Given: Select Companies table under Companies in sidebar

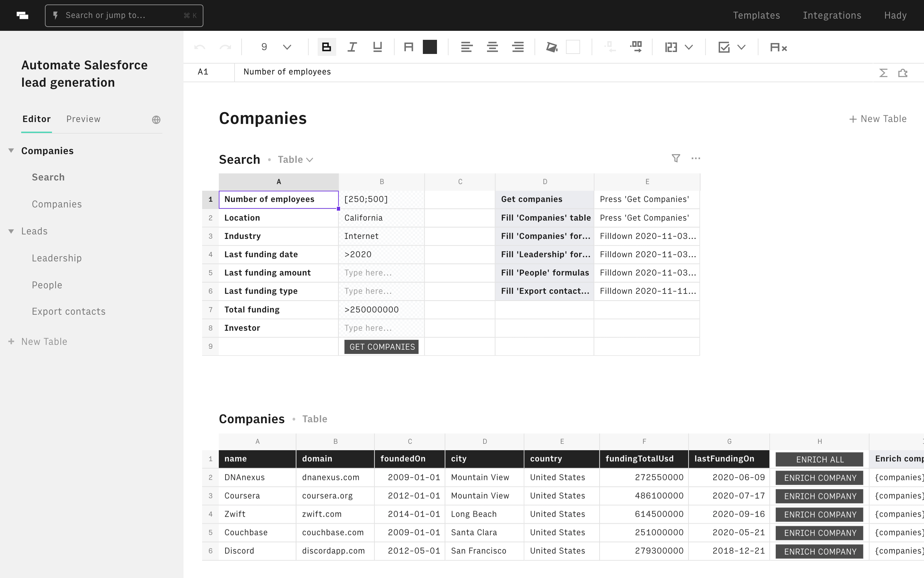Looking at the screenshot, I should (57, 204).
